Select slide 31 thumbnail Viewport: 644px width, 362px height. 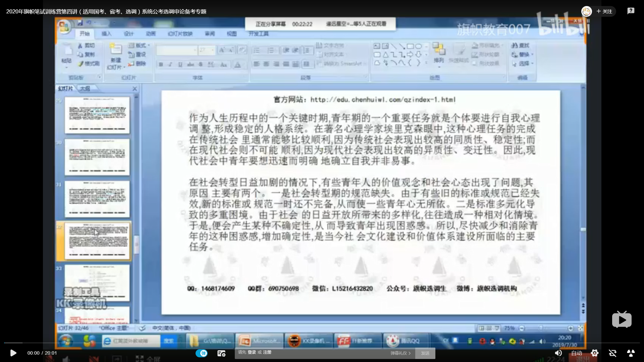pos(97,199)
